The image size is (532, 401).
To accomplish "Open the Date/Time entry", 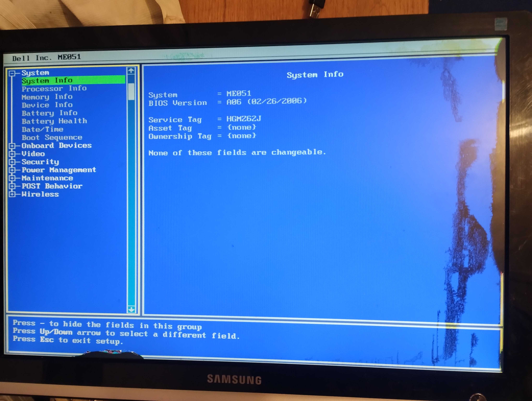I will 43,129.
